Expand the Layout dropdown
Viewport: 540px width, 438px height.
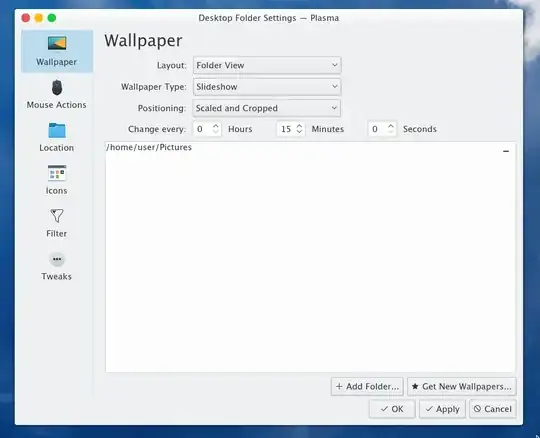point(267,65)
